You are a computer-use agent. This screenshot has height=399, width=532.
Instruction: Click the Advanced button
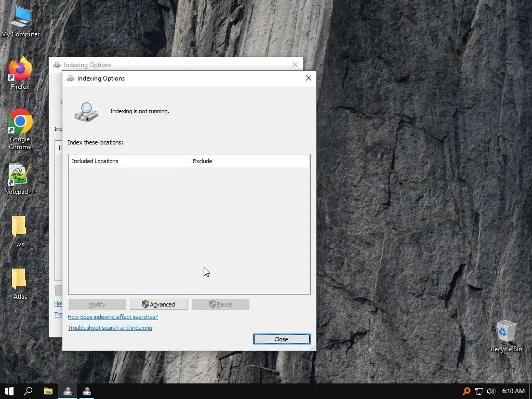tap(158, 304)
